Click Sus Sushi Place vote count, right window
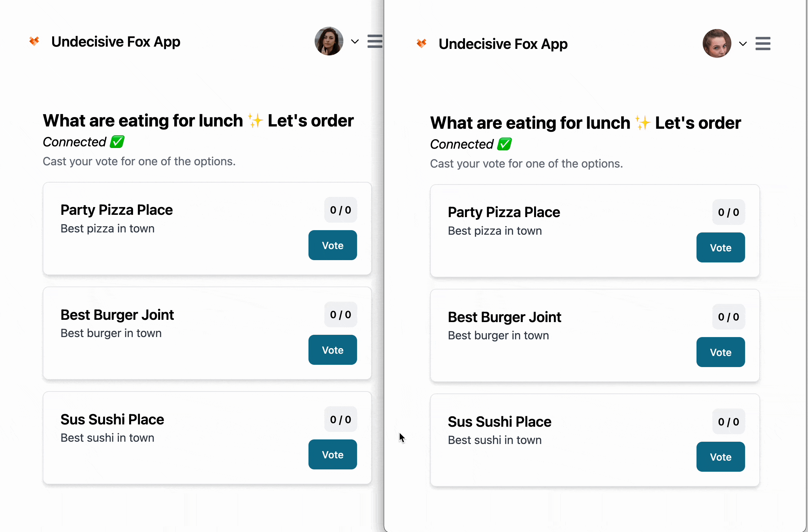This screenshot has width=808, height=532. tap(728, 421)
